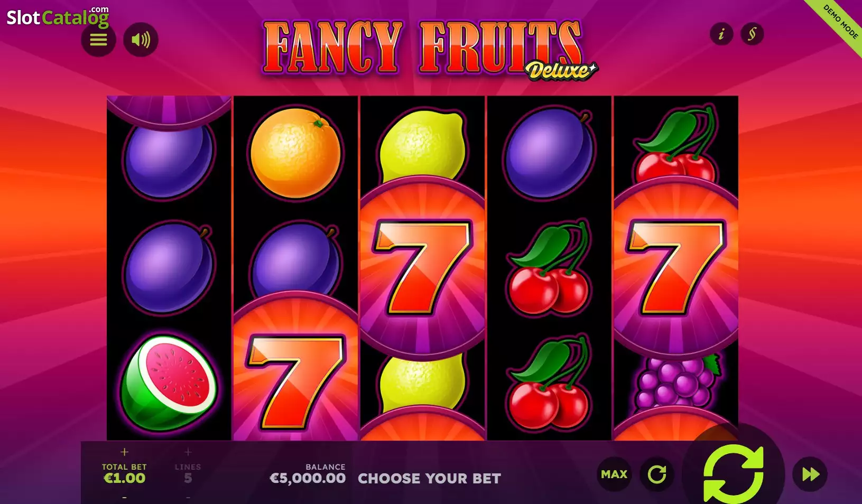Image resolution: width=862 pixels, height=504 pixels.
Task: Set the MAX bet
Action: pyautogui.click(x=614, y=474)
